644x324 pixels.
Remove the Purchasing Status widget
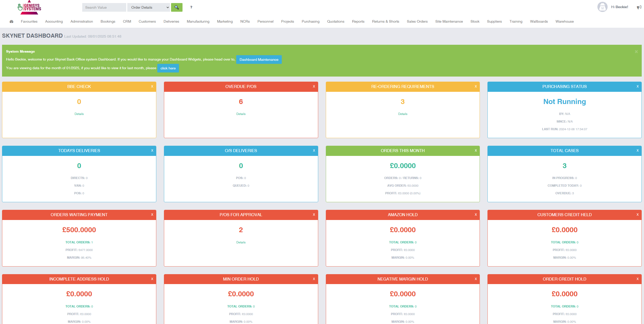637,86
